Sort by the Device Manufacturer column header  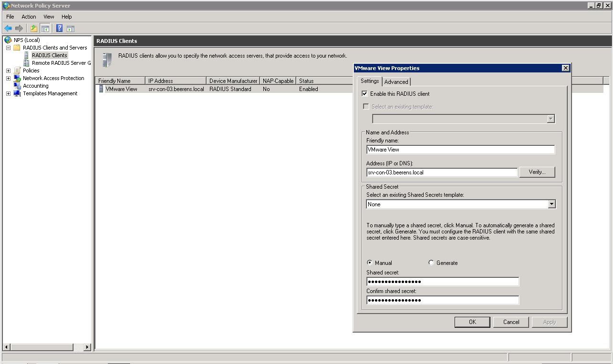(x=233, y=81)
